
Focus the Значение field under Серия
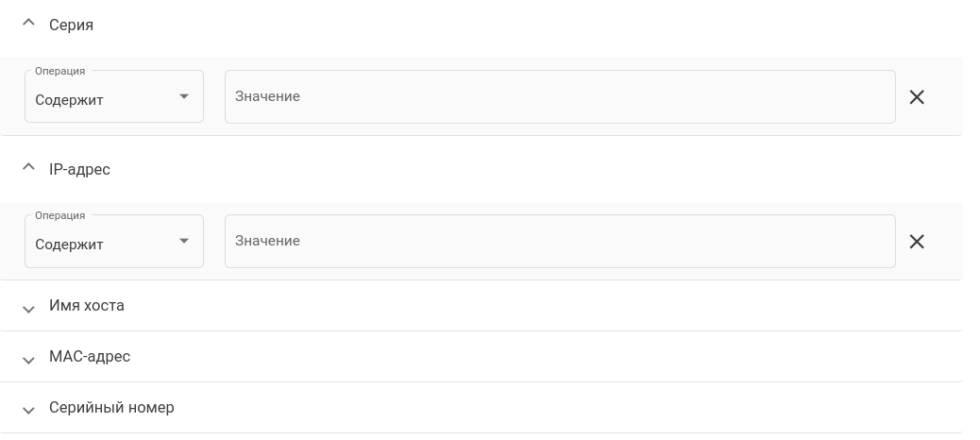coord(559,96)
